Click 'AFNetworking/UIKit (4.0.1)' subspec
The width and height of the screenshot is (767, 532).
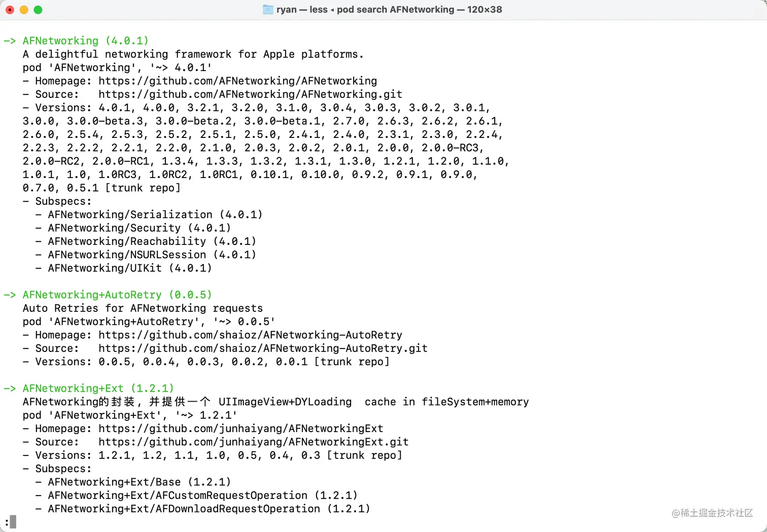pyautogui.click(x=130, y=268)
